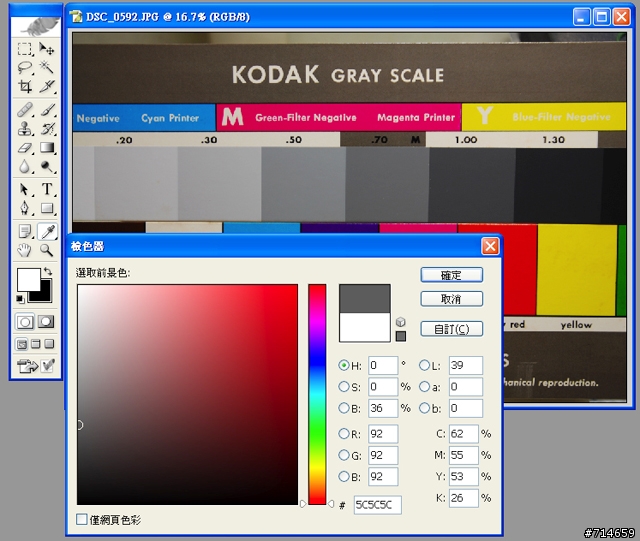
Task: Select the Lasso tool
Action: tap(25, 67)
